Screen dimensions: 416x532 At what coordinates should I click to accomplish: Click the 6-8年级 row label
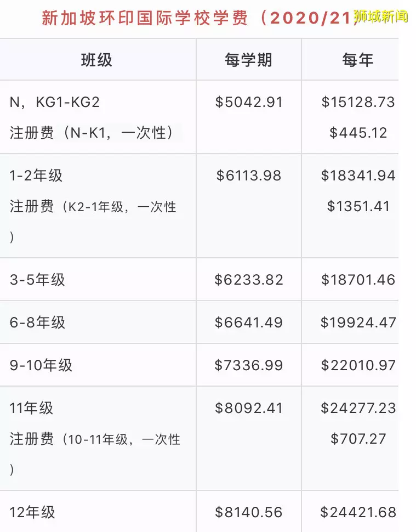coord(37,322)
